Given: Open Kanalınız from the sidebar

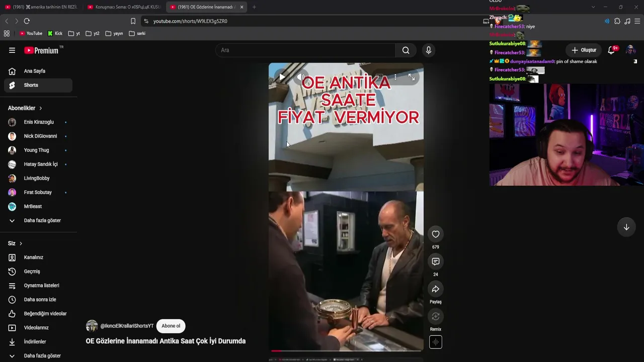Looking at the screenshot, I should pyautogui.click(x=38, y=257).
